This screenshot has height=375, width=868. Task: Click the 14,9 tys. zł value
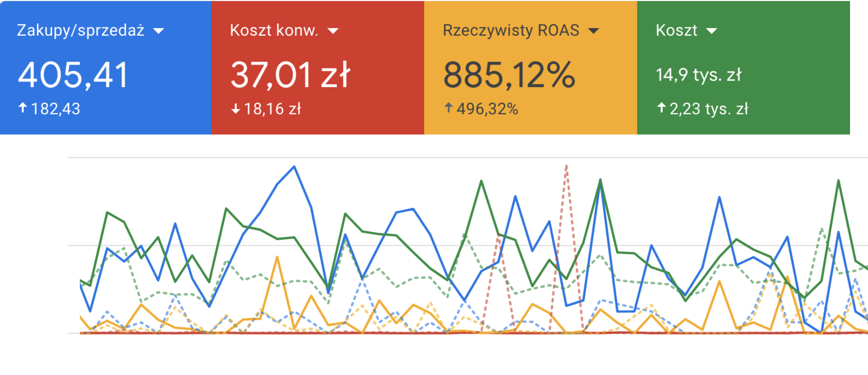pyautogui.click(x=698, y=75)
